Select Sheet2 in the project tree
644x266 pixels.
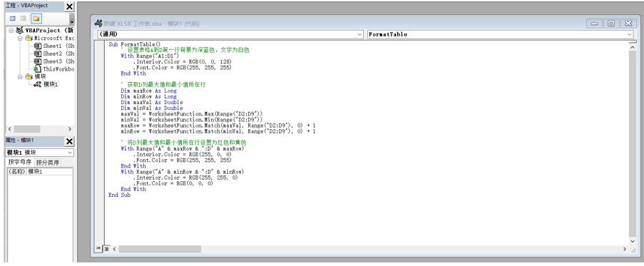coord(58,53)
